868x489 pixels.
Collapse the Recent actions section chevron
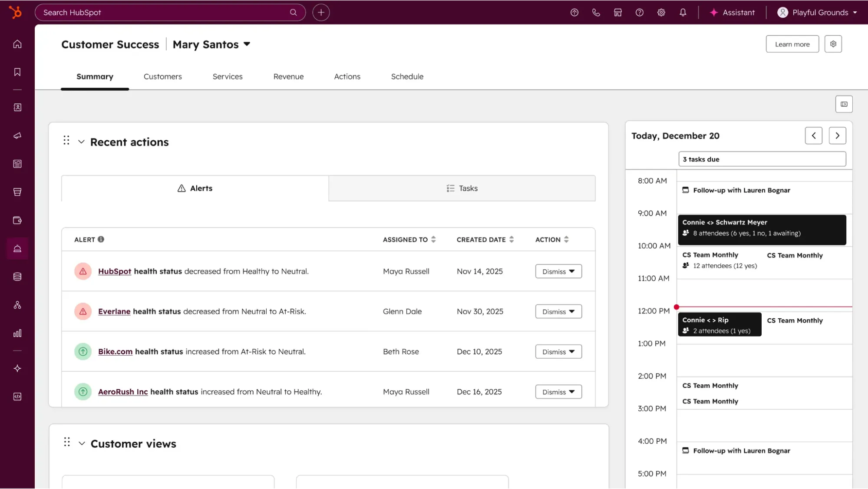[81, 142]
